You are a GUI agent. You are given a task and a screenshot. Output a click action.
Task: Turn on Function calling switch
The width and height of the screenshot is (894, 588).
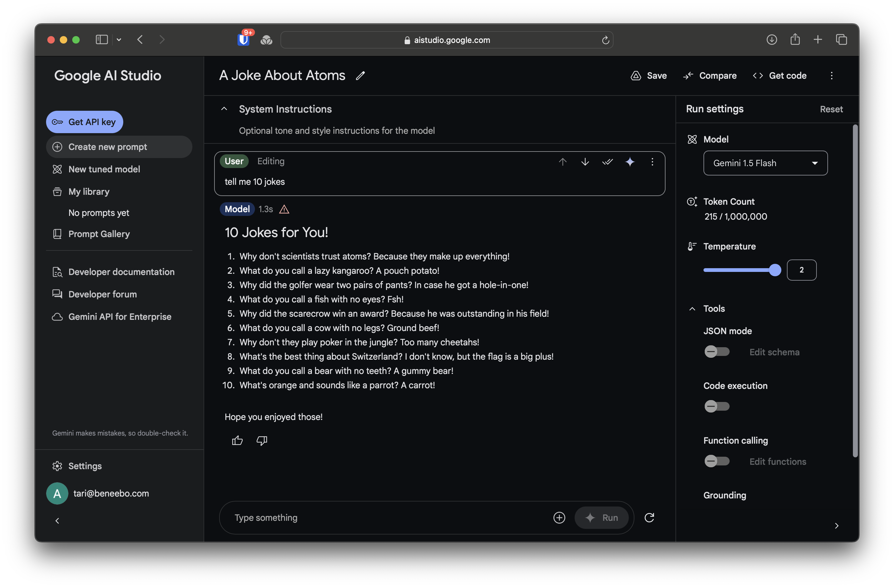point(717,461)
